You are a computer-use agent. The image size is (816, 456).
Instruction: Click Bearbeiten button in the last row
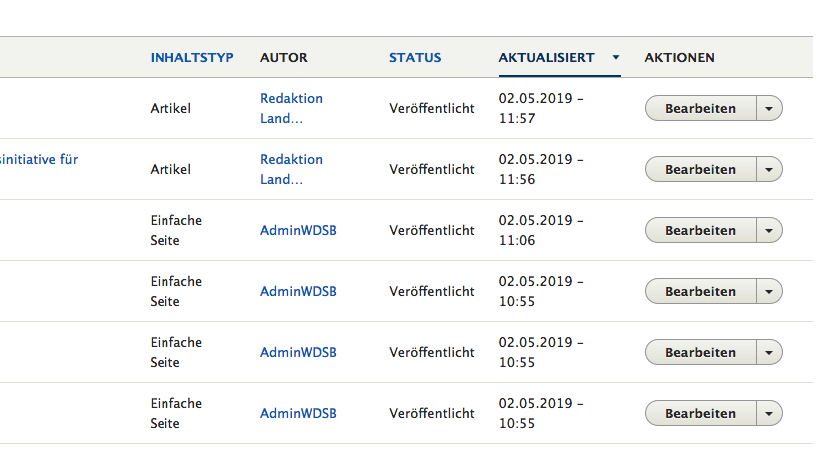coord(700,414)
